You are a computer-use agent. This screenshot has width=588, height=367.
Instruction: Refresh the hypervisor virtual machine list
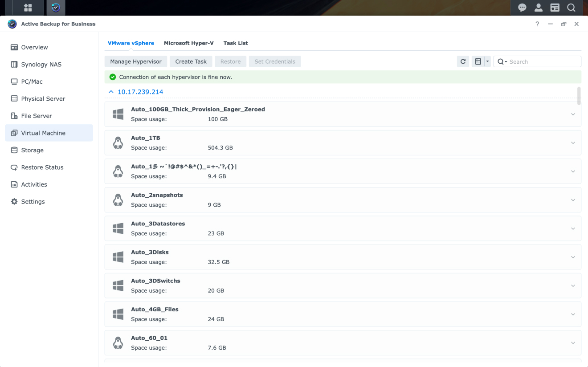(463, 61)
